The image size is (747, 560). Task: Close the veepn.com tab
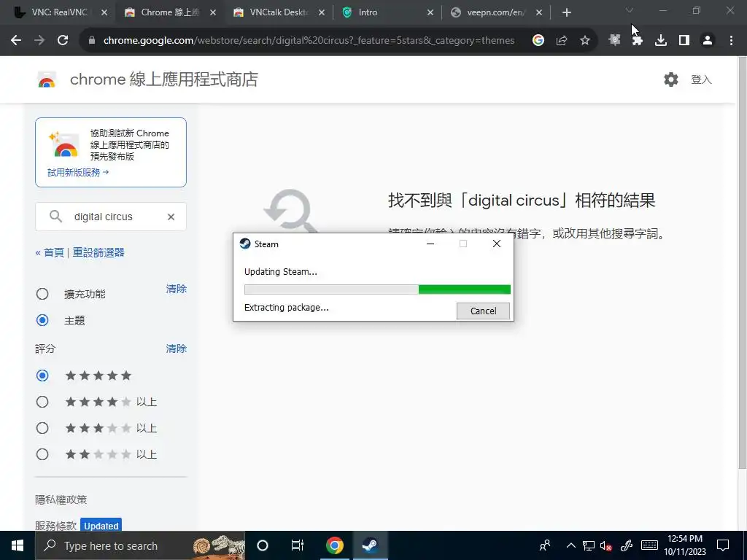[539, 13]
